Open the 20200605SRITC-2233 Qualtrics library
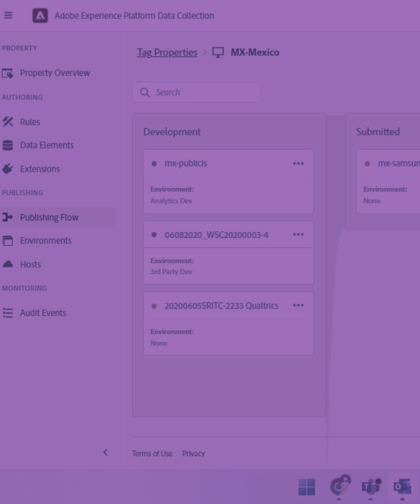This screenshot has width=420, height=504. coord(221,306)
